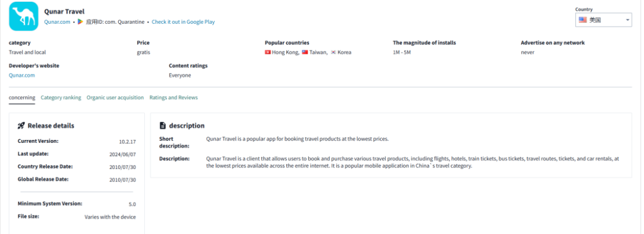644x234 pixels.
Task: Select the concerning tab
Action: point(22,98)
